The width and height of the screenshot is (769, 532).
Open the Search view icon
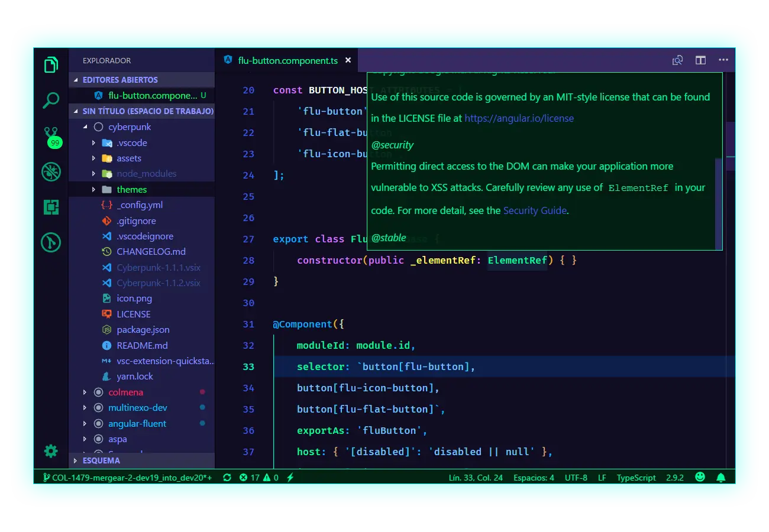pos(51,100)
